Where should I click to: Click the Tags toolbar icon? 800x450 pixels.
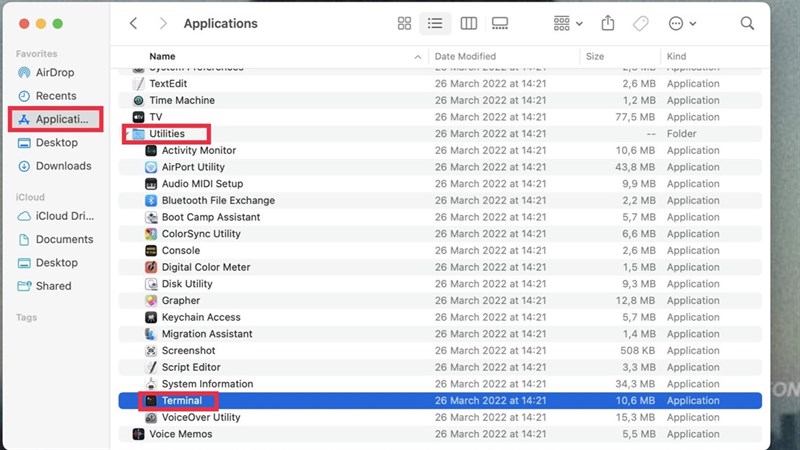(640, 23)
